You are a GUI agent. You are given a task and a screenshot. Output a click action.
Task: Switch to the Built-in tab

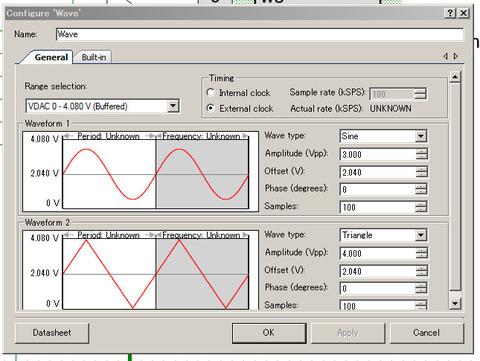[x=94, y=57]
